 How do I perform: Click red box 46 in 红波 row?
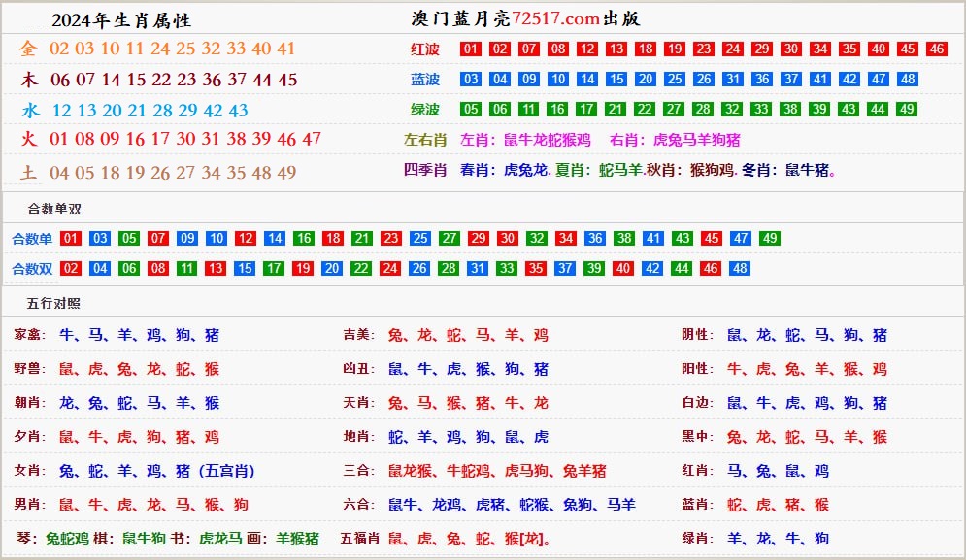click(936, 49)
